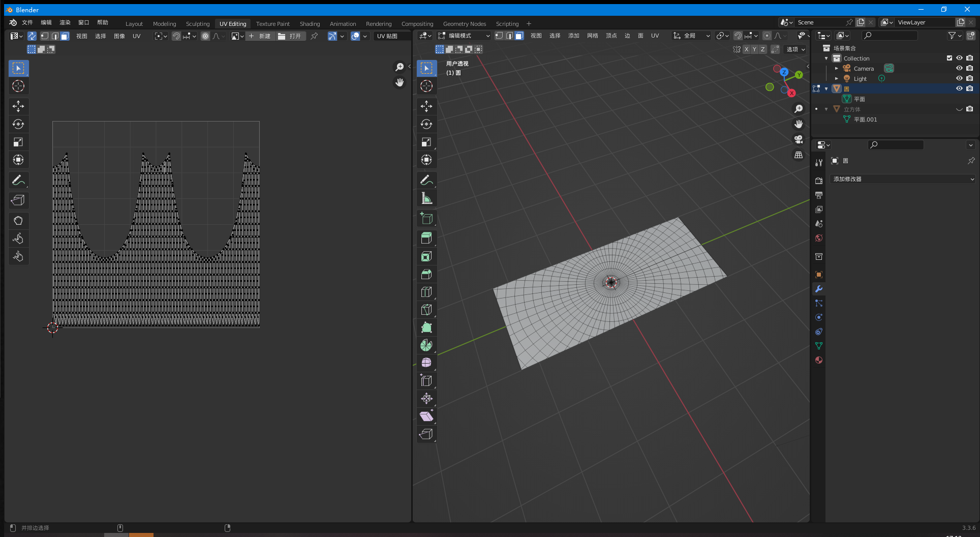Select the Smooth vertices tool
The width and height of the screenshot is (980, 537).
point(426,363)
